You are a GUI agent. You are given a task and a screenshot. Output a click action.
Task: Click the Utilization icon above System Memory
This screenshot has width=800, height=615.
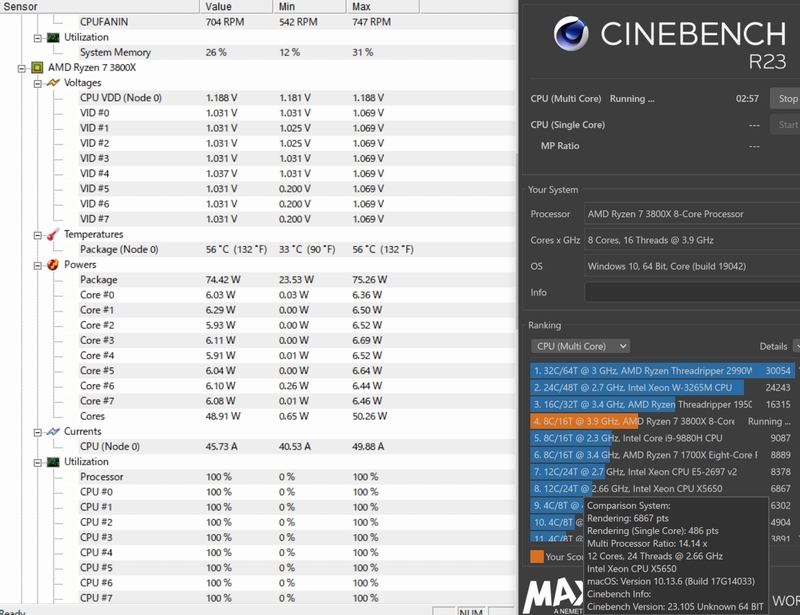53,37
